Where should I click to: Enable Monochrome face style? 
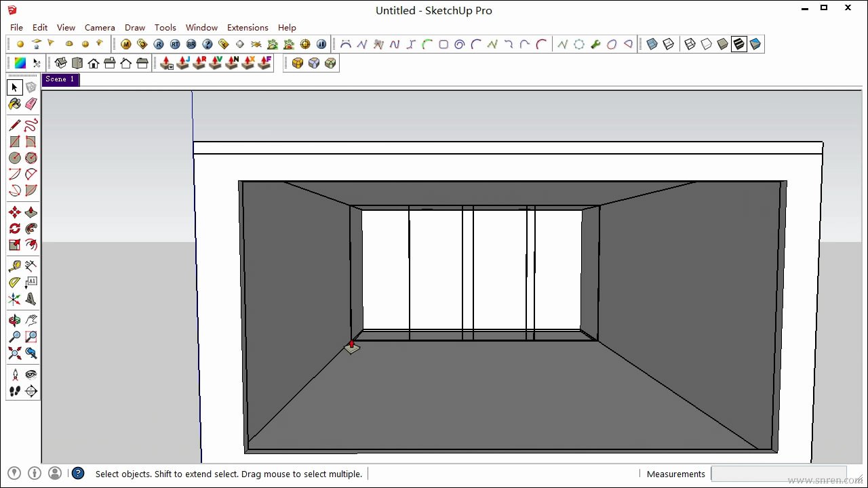pos(755,44)
